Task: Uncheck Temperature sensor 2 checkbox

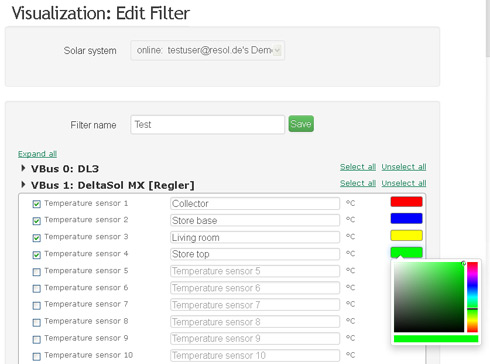Action: point(37,221)
